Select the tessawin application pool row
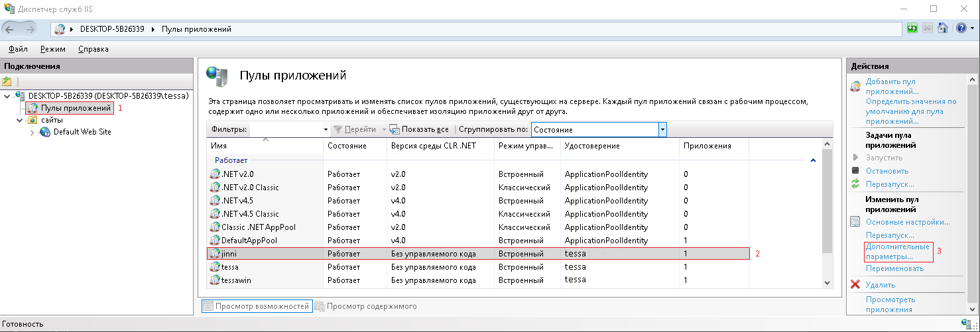The image size is (980, 332). point(236,280)
